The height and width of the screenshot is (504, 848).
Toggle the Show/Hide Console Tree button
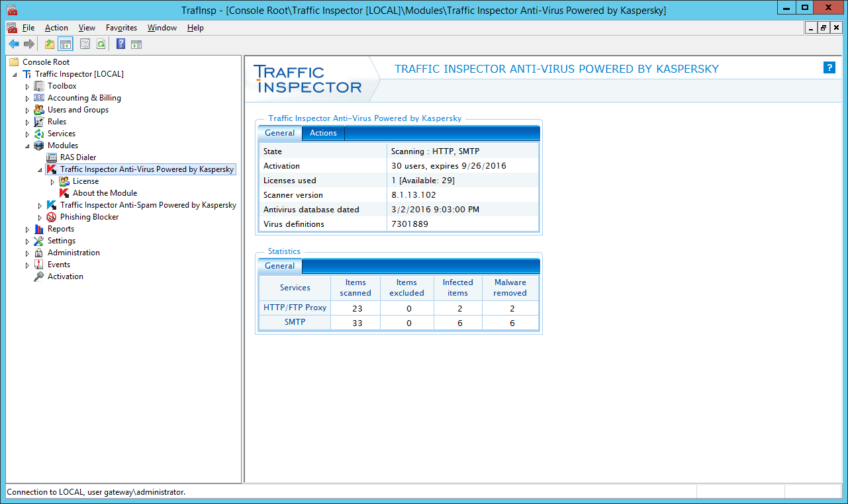(x=65, y=44)
